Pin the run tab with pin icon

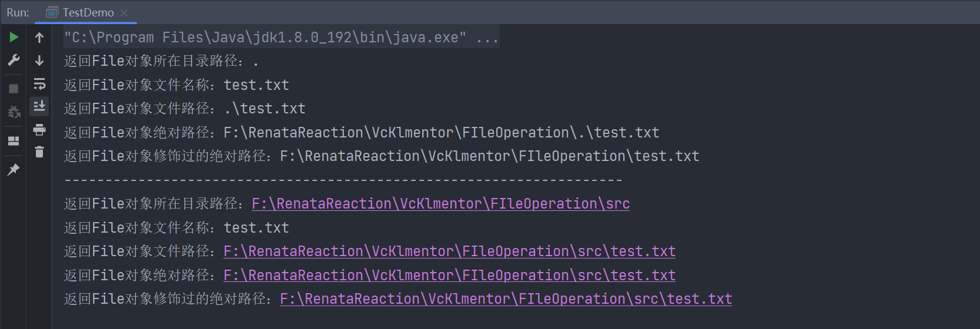[14, 170]
